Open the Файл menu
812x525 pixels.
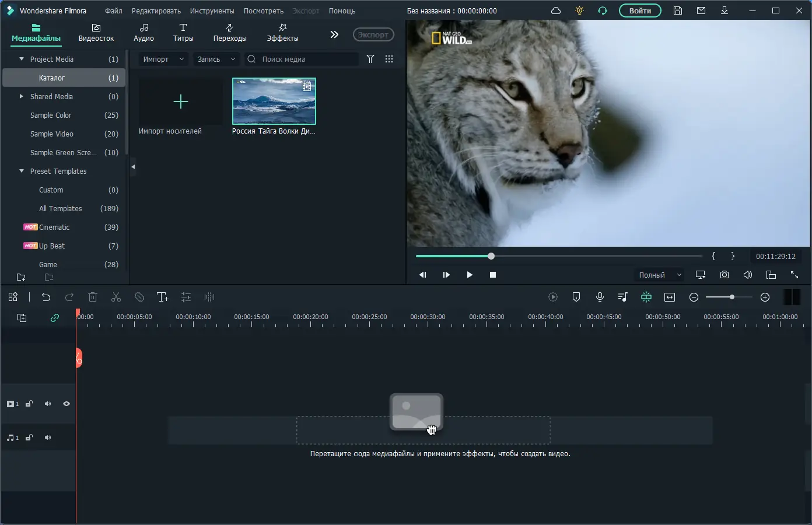coord(113,10)
